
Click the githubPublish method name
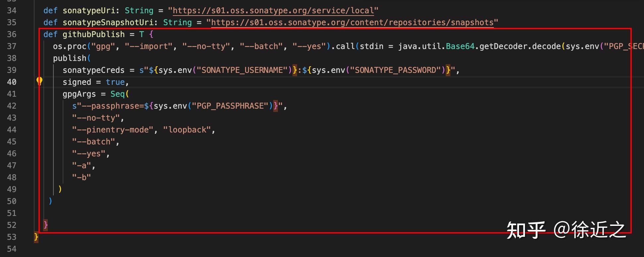point(94,34)
